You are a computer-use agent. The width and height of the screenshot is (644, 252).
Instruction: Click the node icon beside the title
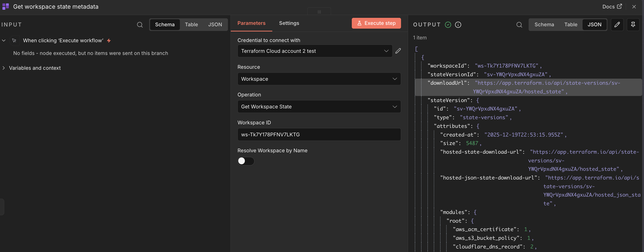5,7
